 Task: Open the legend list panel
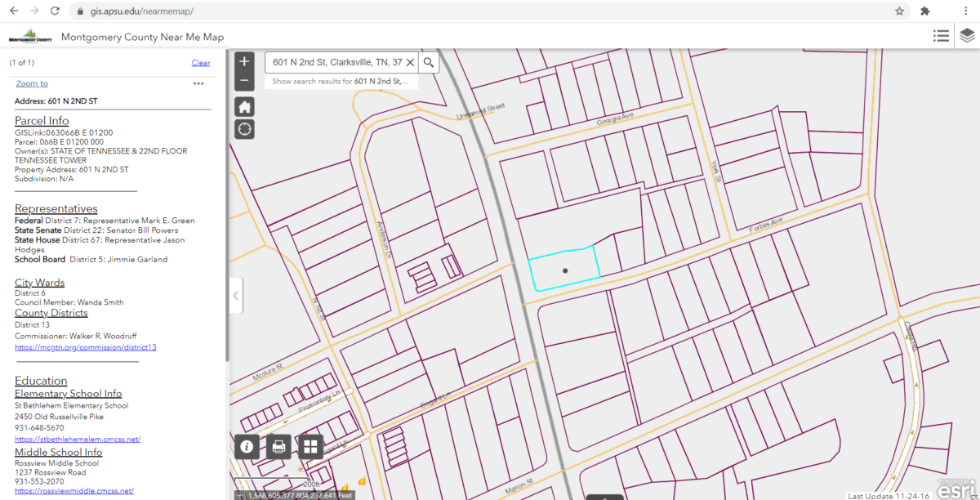point(941,36)
